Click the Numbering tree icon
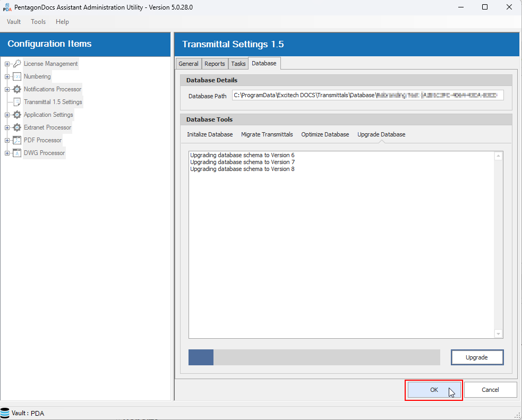 pos(17,76)
